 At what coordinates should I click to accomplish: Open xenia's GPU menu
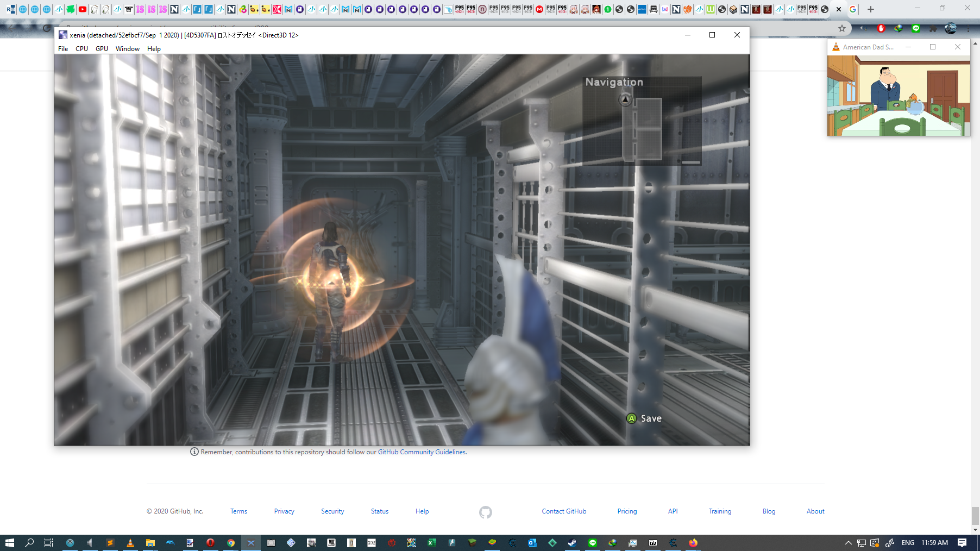[102, 49]
